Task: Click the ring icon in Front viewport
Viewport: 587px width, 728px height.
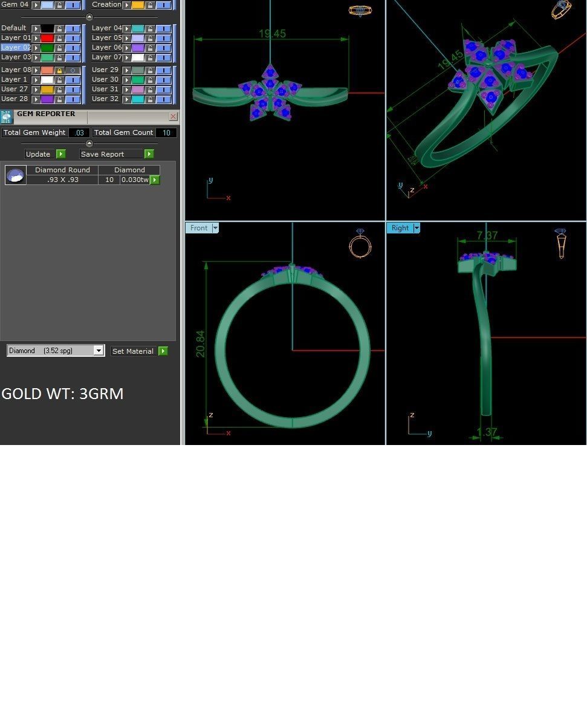Action: pos(360,243)
